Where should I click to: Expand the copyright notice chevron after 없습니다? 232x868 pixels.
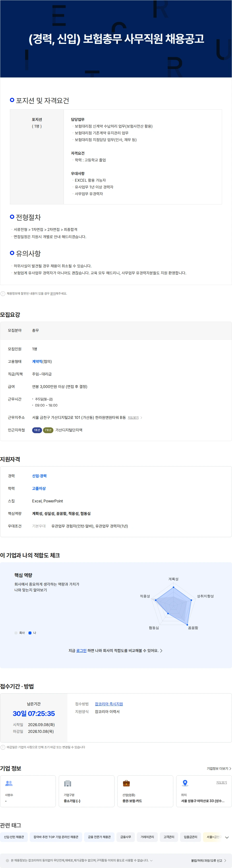pos(151,860)
